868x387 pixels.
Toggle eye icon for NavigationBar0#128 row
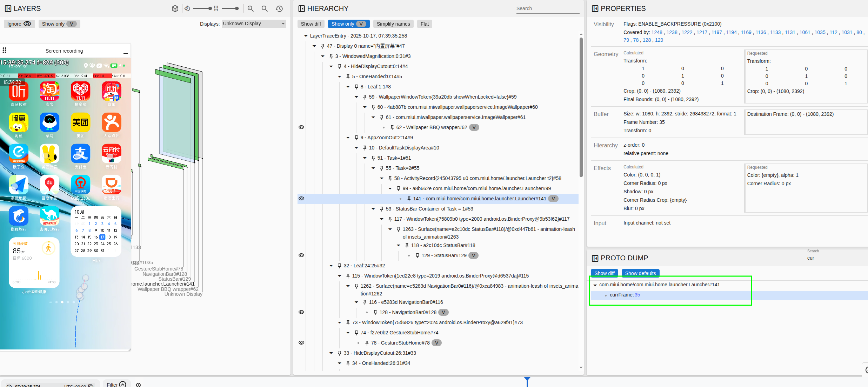(301, 312)
